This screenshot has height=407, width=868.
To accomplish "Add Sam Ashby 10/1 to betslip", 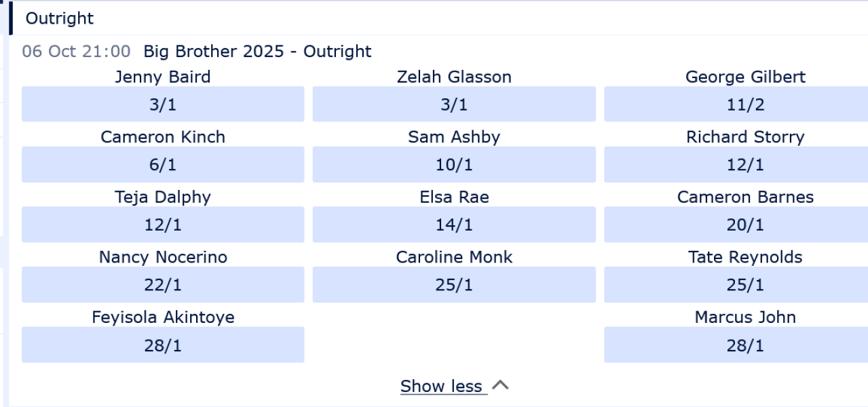I will (x=454, y=165).
